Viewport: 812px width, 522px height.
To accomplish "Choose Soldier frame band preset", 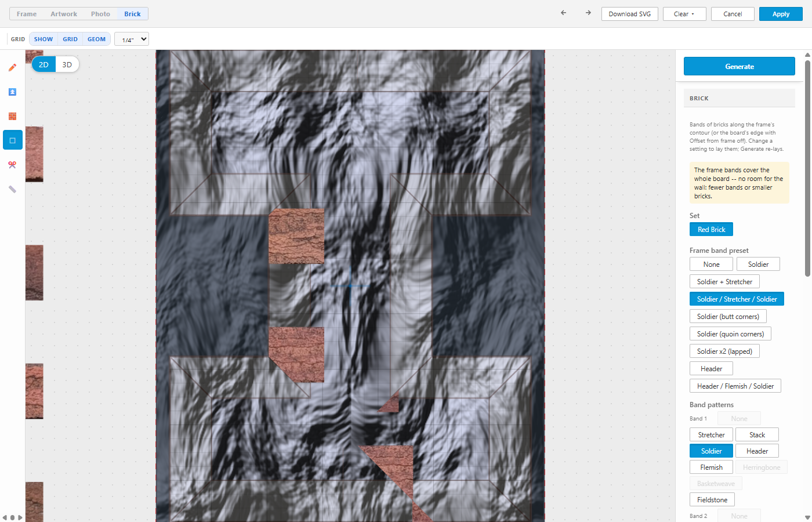I will (758, 264).
